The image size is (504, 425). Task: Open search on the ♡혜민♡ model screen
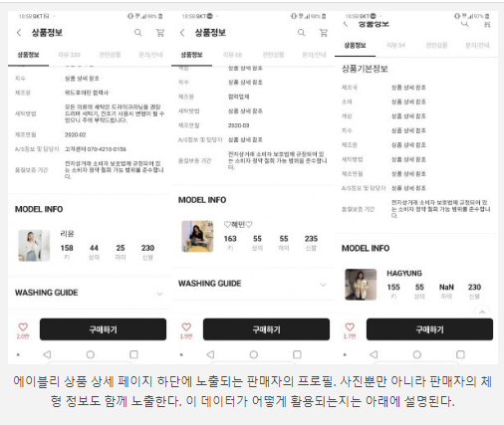click(301, 33)
